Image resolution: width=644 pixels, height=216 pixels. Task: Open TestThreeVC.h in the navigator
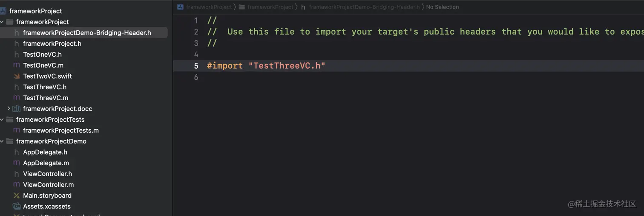pyautogui.click(x=45, y=87)
